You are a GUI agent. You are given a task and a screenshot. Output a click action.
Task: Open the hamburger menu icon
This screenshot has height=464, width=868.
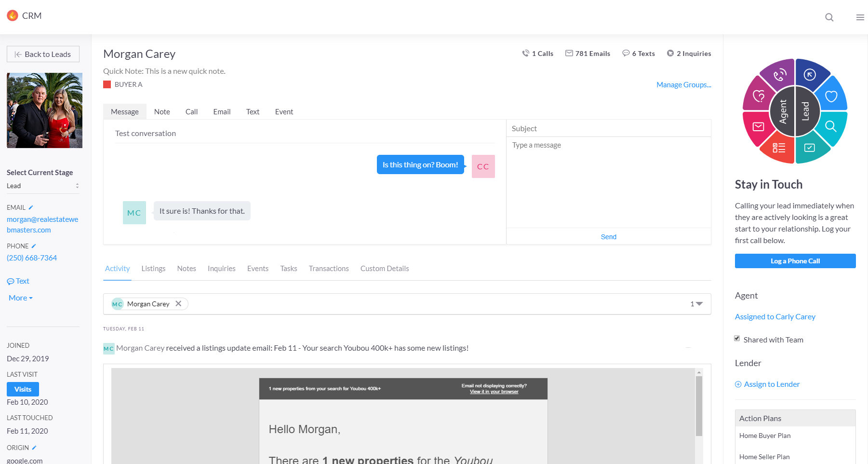pyautogui.click(x=860, y=17)
